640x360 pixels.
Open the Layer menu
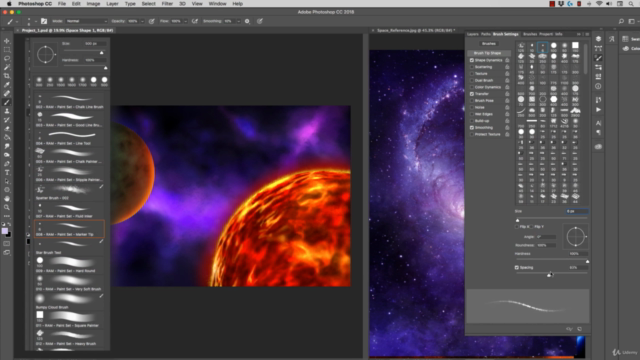pyautogui.click(x=112, y=4)
